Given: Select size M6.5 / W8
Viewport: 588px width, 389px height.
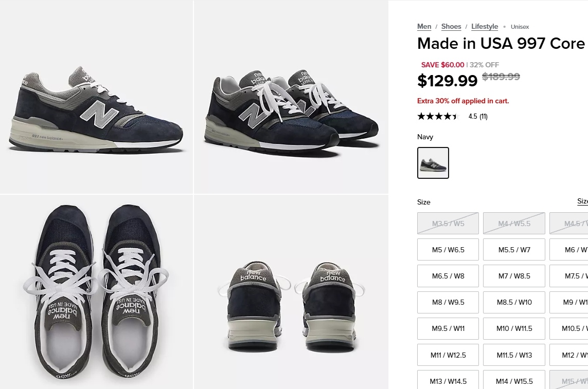Looking at the screenshot, I should [x=448, y=276].
